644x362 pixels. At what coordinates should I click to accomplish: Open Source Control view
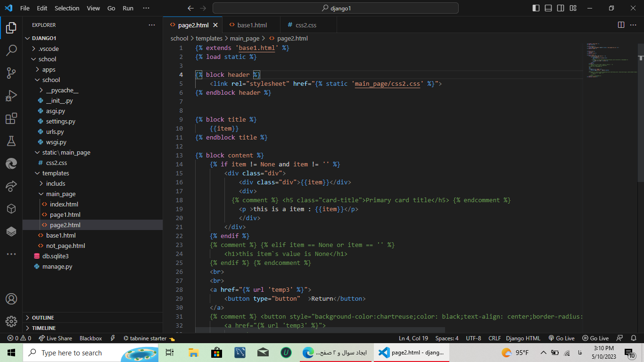pyautogui.click(x=11, y=73)
